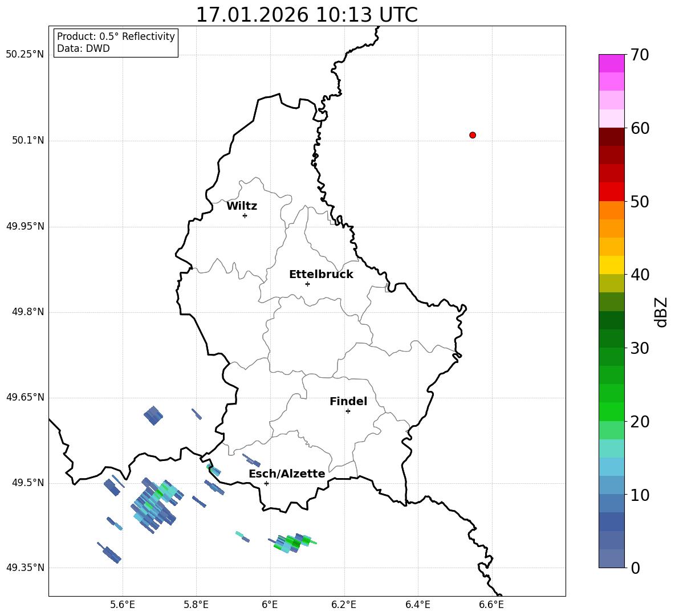The height and width of the screenshot is (616, 675).
Task: Click the 50.25°N latitude label
Action: click(25, 55)
